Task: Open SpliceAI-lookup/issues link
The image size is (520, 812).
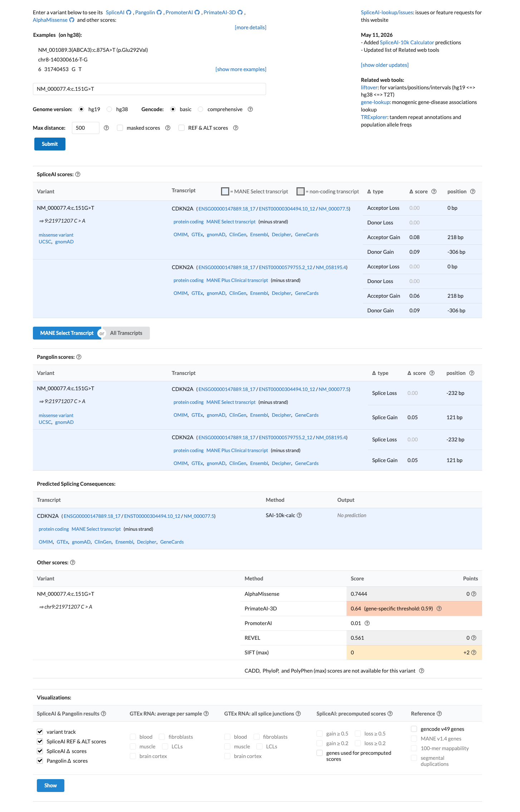Action: (x=387, y=13)
